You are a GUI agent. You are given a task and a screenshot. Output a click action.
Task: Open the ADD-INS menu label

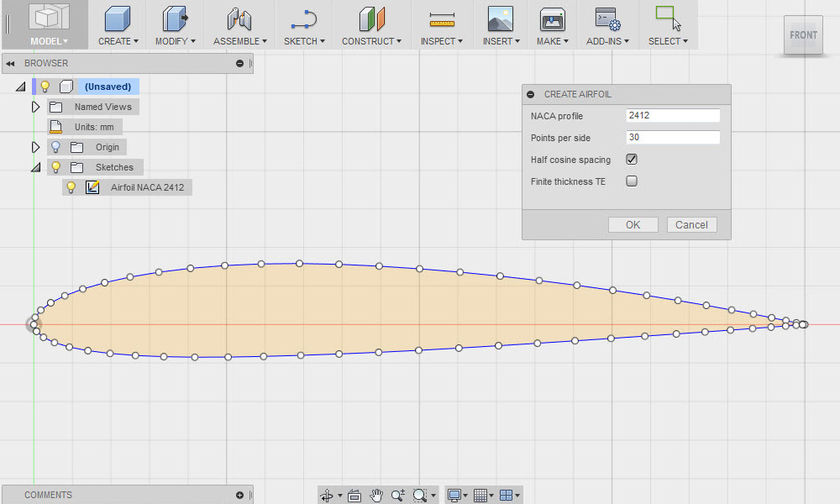[x=607, y=41]
